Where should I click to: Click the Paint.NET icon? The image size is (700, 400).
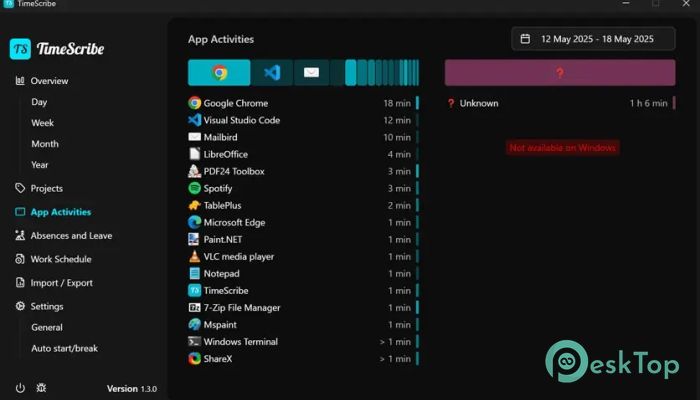[x=194, y=239]
